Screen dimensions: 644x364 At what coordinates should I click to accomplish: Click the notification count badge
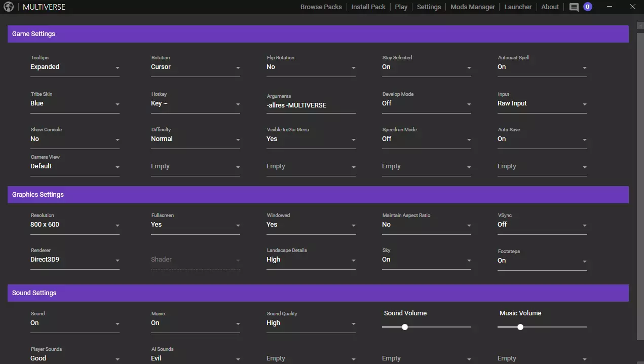click(x=588, y=7)
